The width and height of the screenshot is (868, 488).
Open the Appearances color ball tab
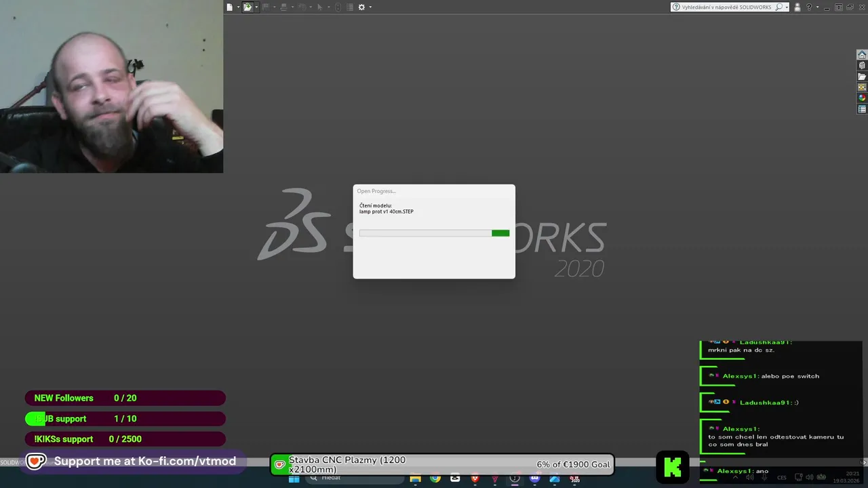coord(862,98)
